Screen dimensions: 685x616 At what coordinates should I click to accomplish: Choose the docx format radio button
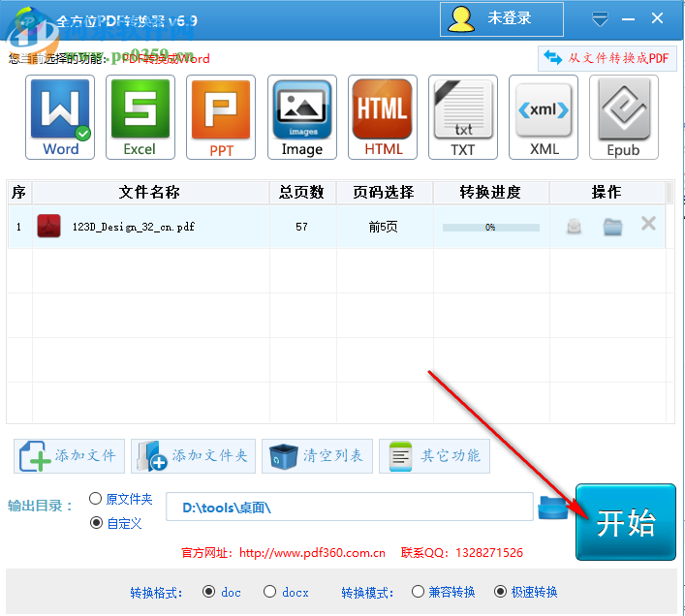tap(269, 592)
